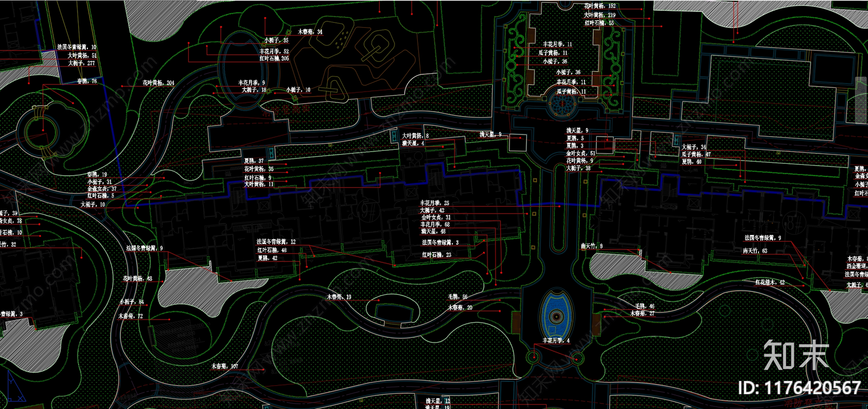The image size is (868, 409).
Task: Select the '大栀子, 42' text
Action: pyautogui.click(x=432, y=210)
